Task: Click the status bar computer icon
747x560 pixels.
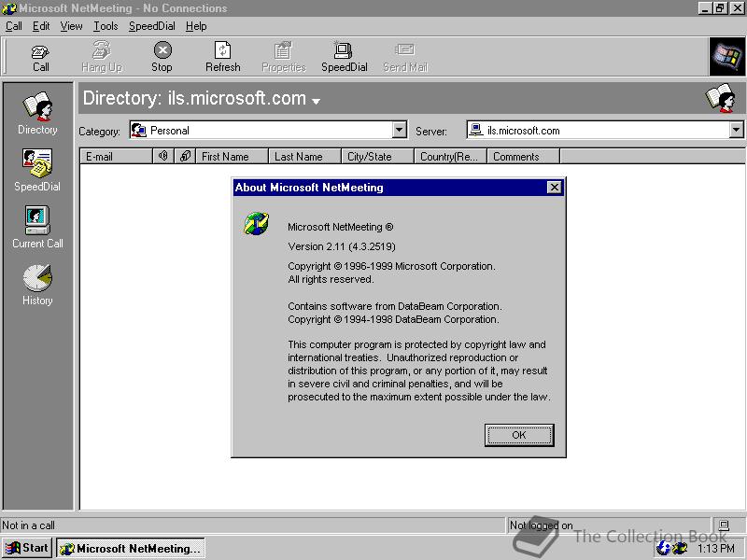Action: (x=724, y=525)
